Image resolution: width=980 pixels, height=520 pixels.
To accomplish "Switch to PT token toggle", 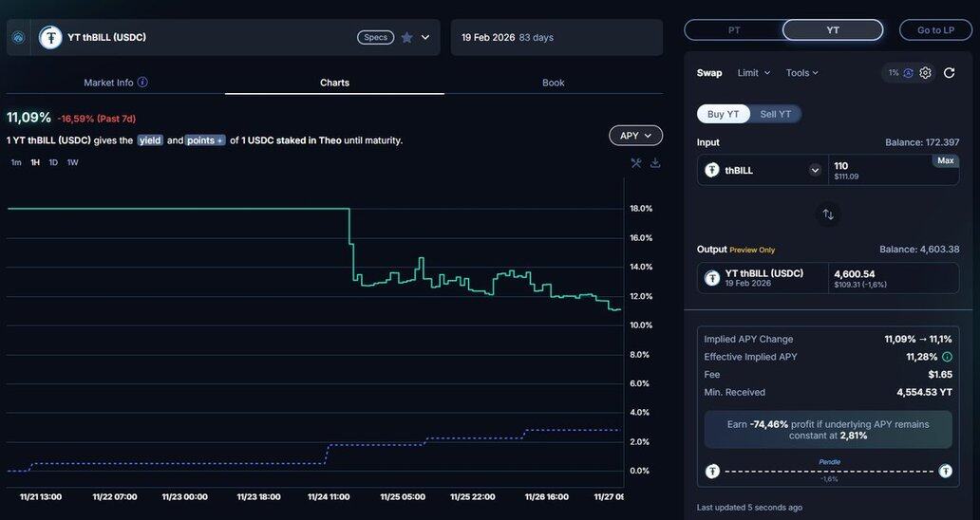I will pos(734,30).
